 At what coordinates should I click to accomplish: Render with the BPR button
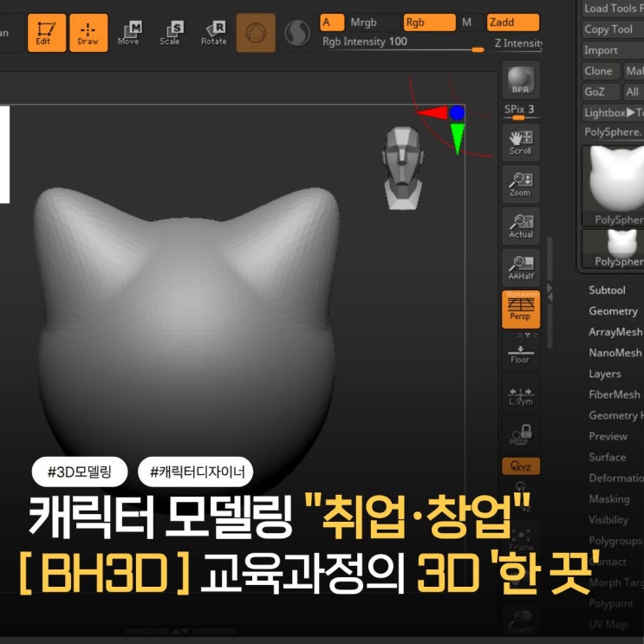pos(520,80)
